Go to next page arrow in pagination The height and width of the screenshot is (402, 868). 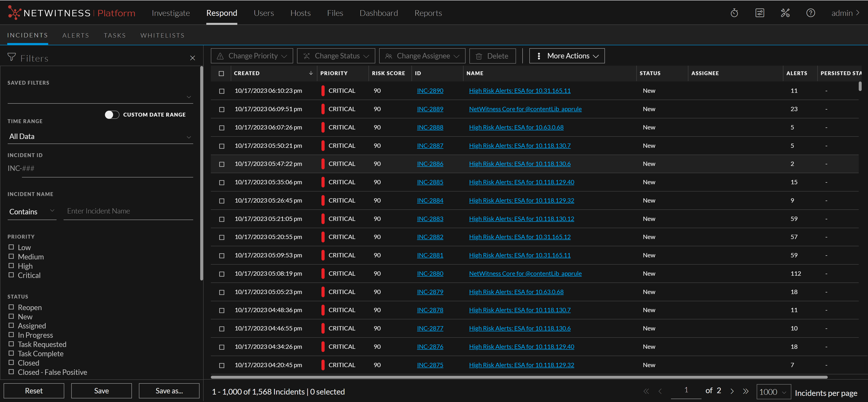click(732, 391)
